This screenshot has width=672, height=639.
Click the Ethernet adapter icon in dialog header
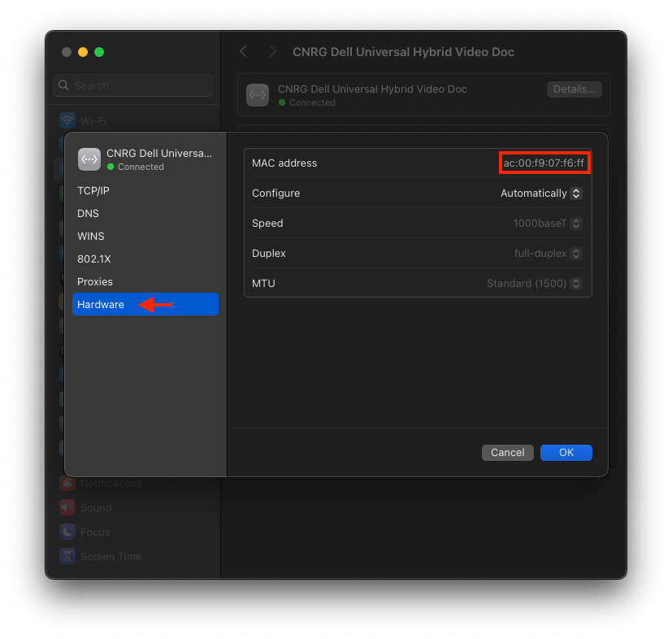tap(89, 159)
